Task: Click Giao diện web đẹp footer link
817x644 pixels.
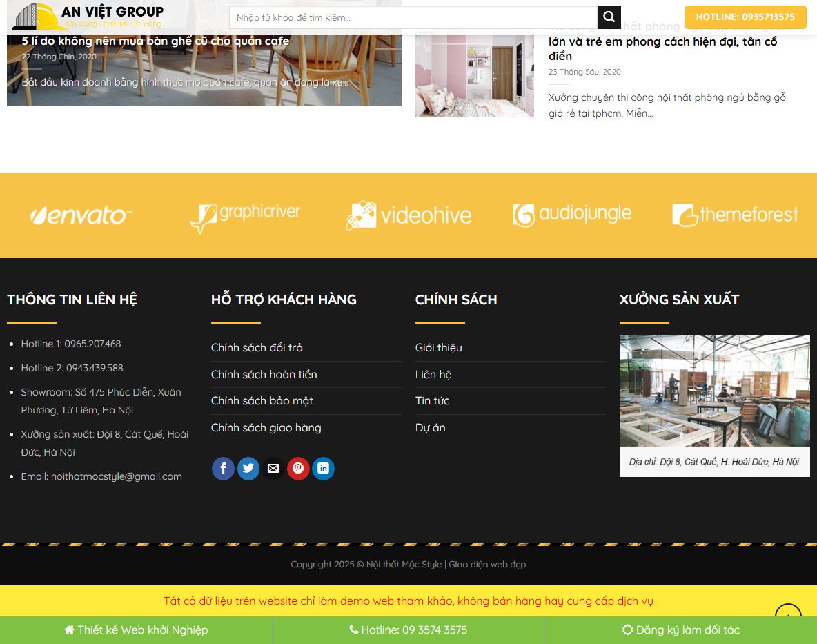Action: point(487,565)
